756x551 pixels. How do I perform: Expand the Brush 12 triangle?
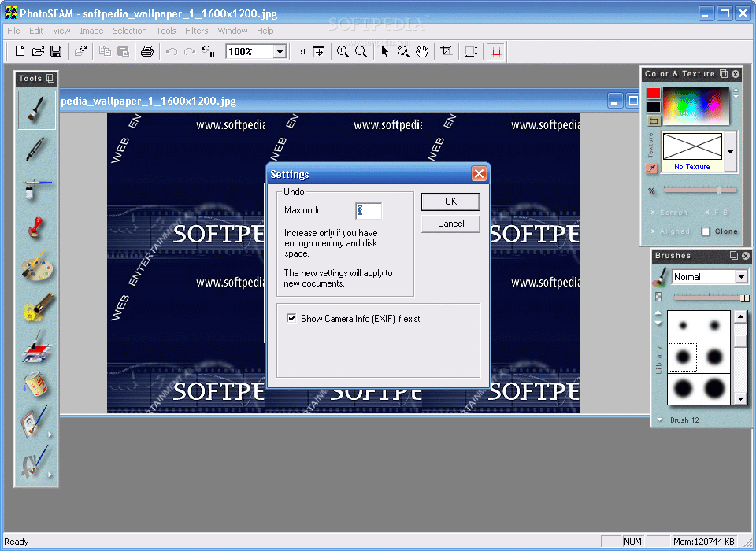(x=660, y=420)
